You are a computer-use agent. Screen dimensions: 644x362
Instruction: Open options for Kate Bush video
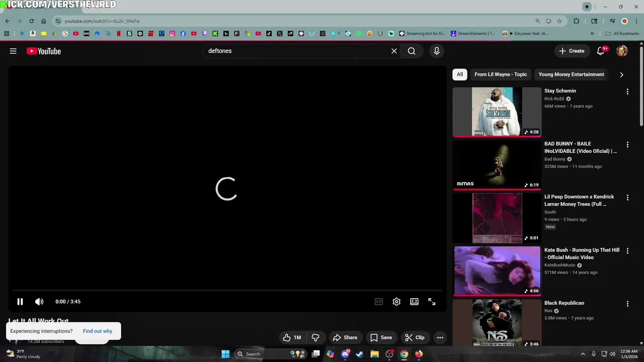click(x=627, y=251)
